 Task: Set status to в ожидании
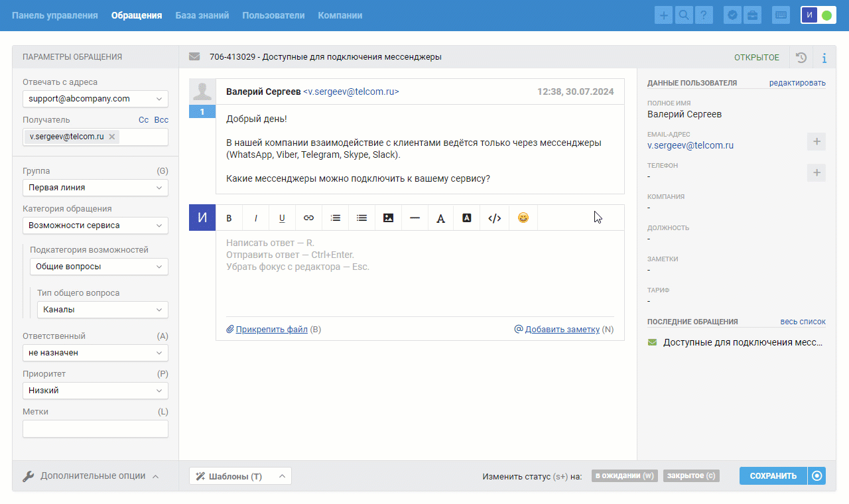click(x=625, y=476)
